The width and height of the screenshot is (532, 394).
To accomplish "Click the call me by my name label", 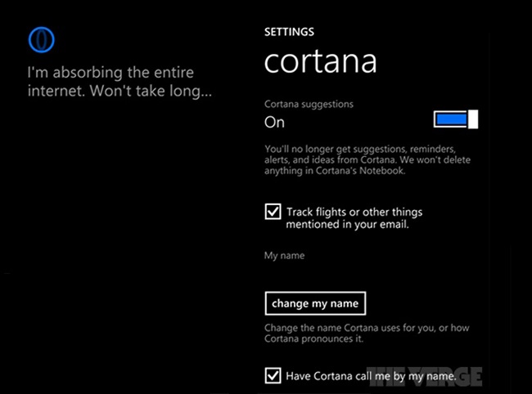I will click(x=371, y=376).
